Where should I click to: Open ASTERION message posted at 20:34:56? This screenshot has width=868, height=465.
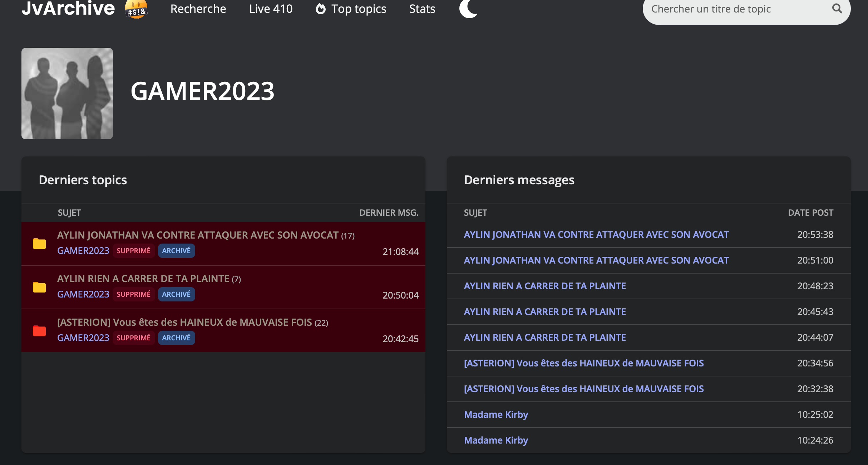point(583,363)
